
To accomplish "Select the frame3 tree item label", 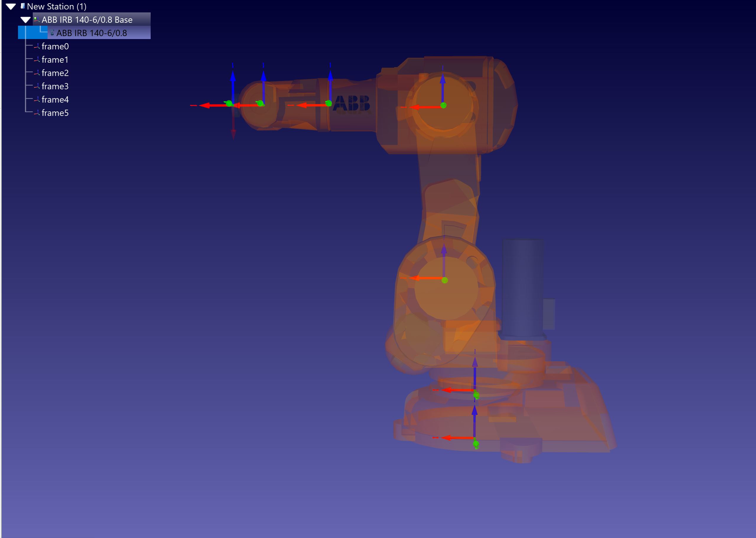I will 55,86.
